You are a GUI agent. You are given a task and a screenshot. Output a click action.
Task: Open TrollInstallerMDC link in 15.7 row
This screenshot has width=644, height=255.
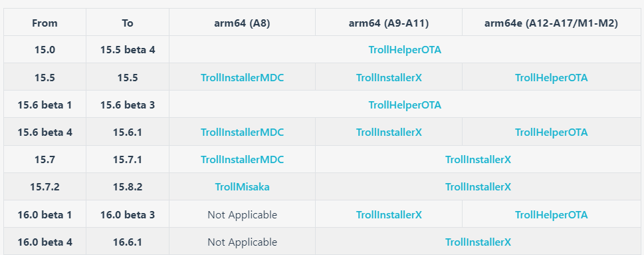pos(242,160)
